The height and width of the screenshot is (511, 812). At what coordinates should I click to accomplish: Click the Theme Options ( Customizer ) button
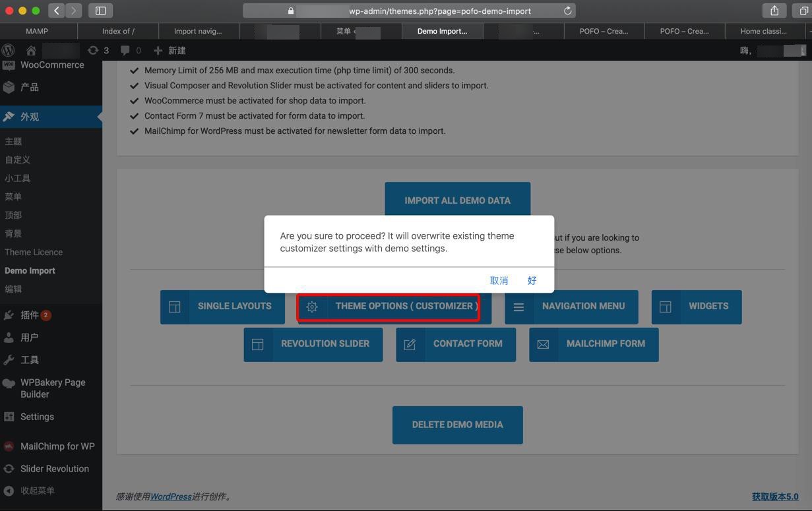(394, 307)
